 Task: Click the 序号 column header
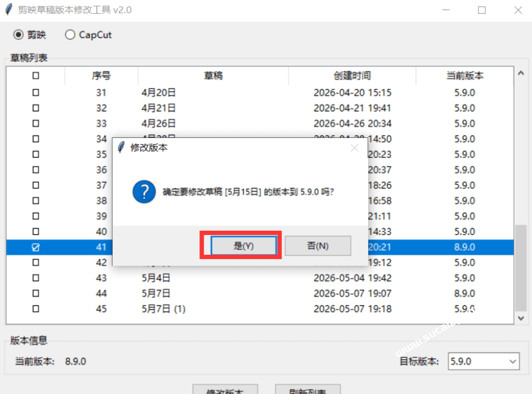coord(101,75)
